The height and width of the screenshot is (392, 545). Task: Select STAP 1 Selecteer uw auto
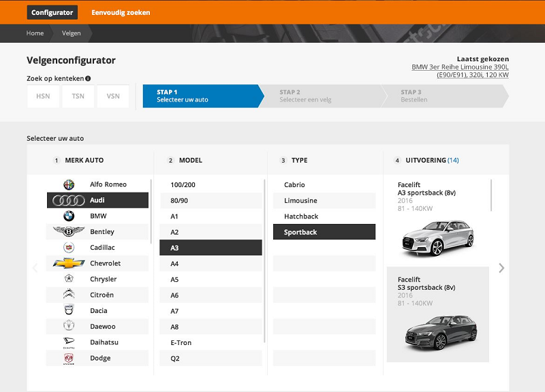[203, 96]
